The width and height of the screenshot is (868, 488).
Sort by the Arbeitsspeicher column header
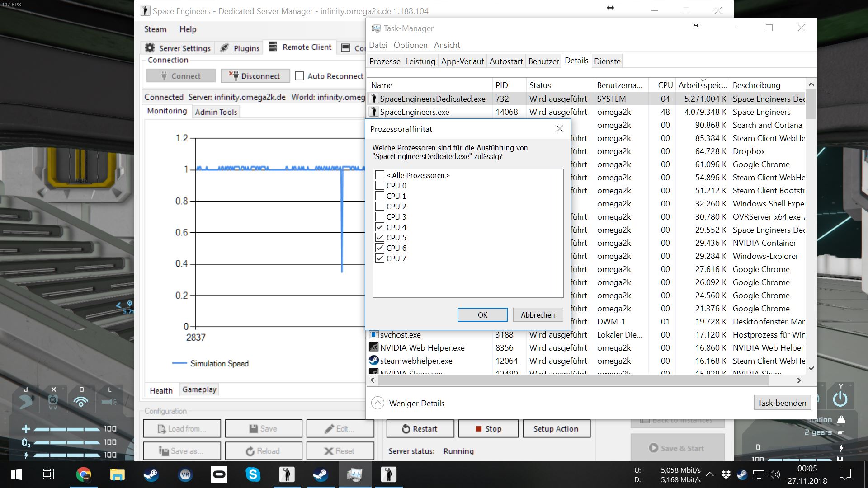tap(703, 85)
